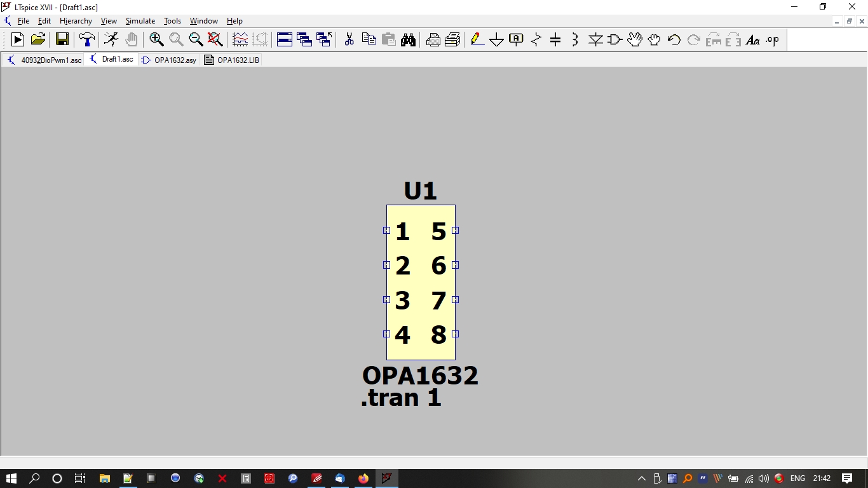Screen dimensions: 868x488
Task: Click the Print setup printer icon
Action: pyautogui.click(x=433, y=40)
